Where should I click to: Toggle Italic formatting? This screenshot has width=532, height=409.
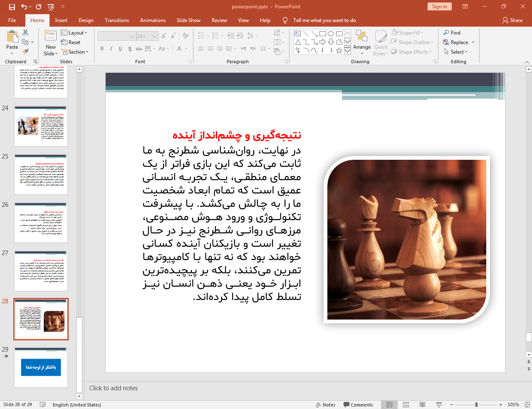[111, 49]
